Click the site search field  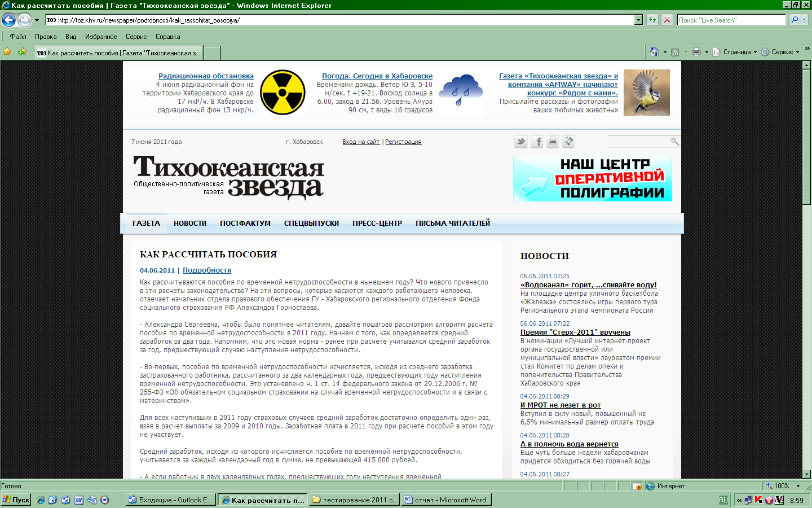point(638,141)
